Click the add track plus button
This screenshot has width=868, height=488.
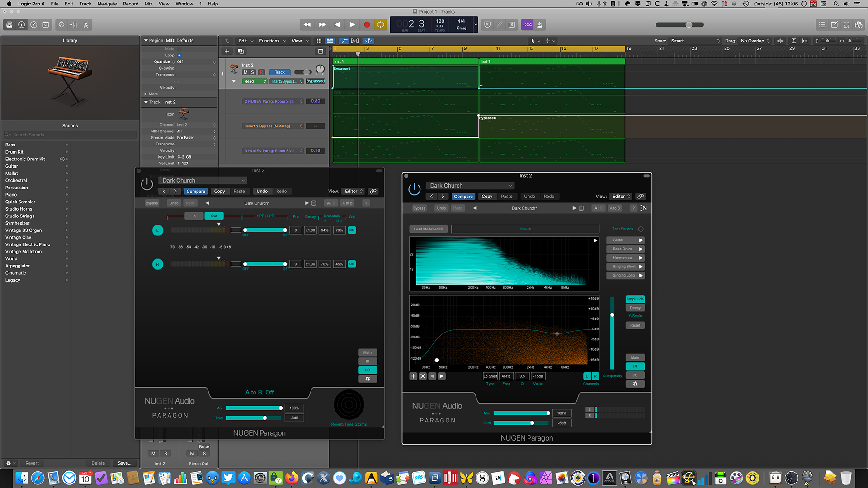pyautogui.click(x=227, y=52)
